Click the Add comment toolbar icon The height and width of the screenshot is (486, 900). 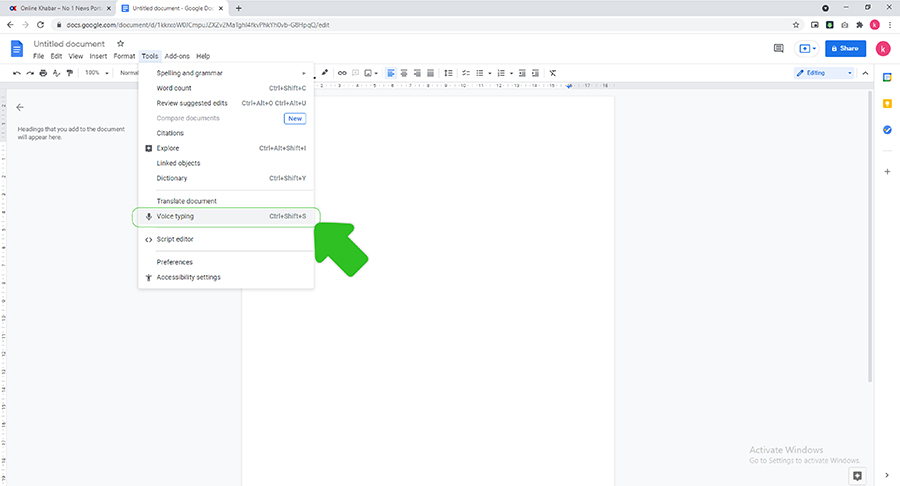point(355,73)
